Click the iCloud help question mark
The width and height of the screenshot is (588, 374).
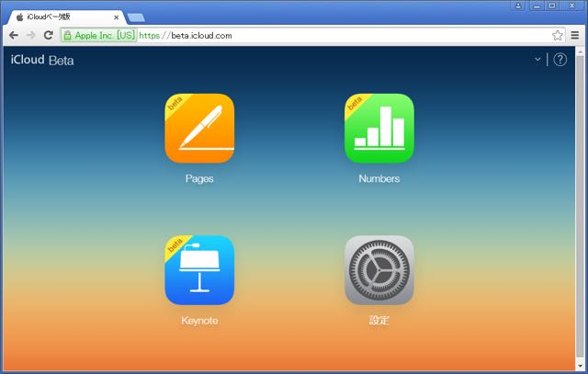tap(560, 60)
